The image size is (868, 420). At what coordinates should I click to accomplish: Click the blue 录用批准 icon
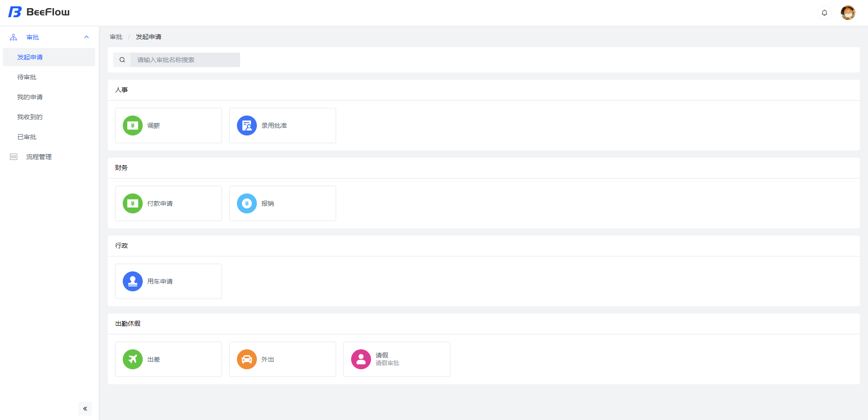247,126
